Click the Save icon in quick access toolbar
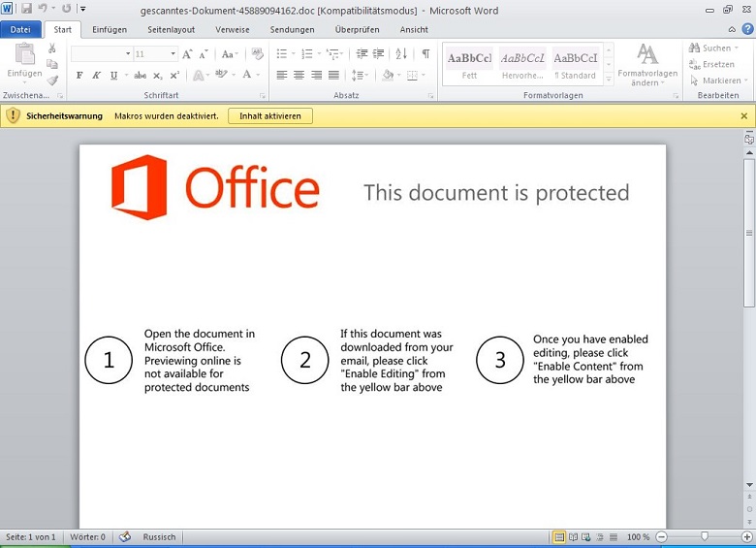This screenshot has height=548, width=756. (26, 9)
